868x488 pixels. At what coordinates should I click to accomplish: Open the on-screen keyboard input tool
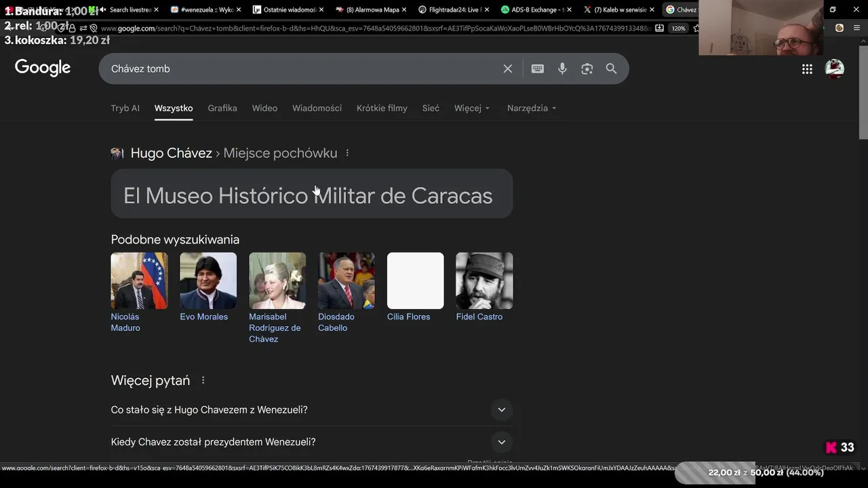point(538,68)
